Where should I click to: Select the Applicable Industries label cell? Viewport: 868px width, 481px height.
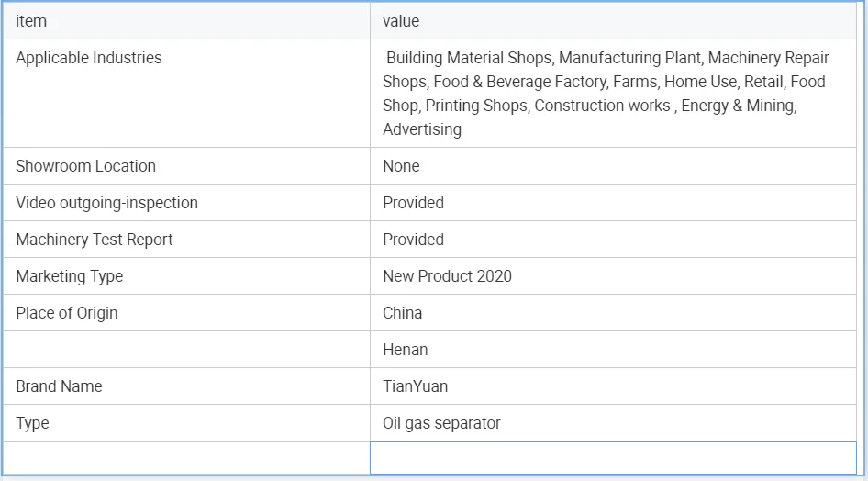click(x=89, y=58)
